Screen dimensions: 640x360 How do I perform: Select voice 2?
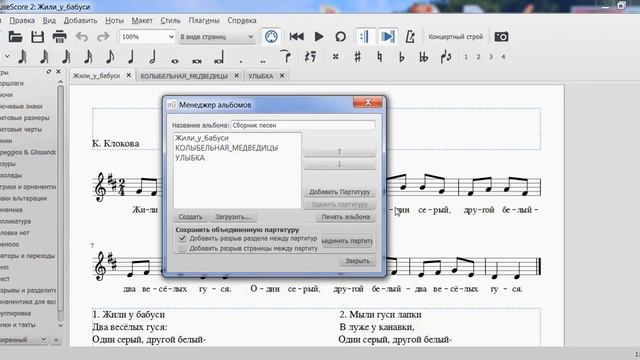click(x=478, y=57)
